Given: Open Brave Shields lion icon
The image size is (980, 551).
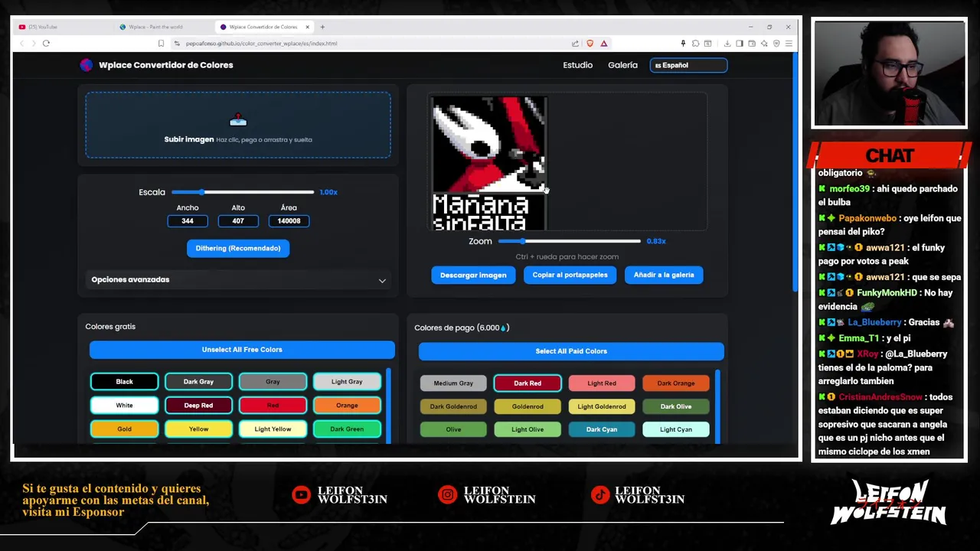Looking at the screenshot, I should pyautogui.click(x=590, y=44).
